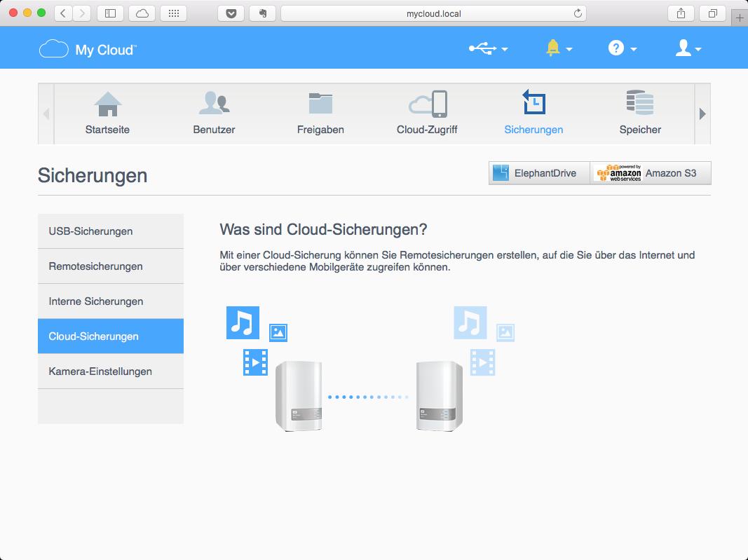Viewport: 748px width, 560px height.
Task: Click Safari's Evernote elephant icon
Action: 263,13
